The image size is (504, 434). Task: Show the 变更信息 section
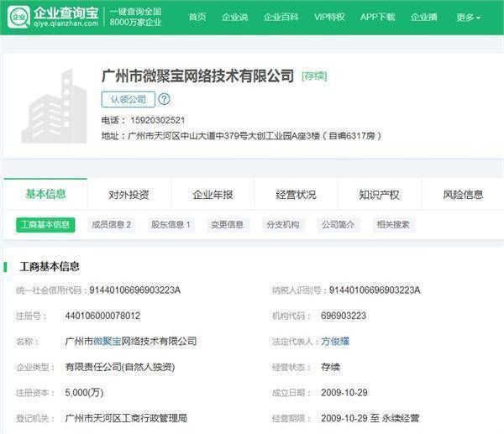227,225
